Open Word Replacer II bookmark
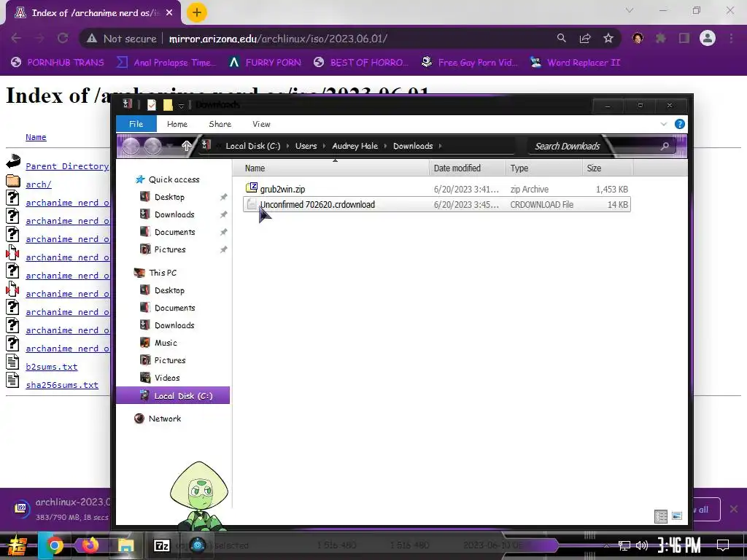747x560 pixels. [575, 63]
